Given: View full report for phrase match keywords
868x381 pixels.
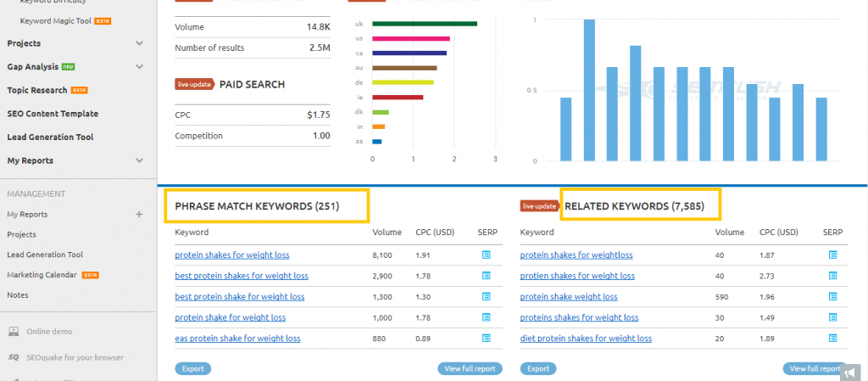Looking at the screenshot, I should tap(470, 369).
